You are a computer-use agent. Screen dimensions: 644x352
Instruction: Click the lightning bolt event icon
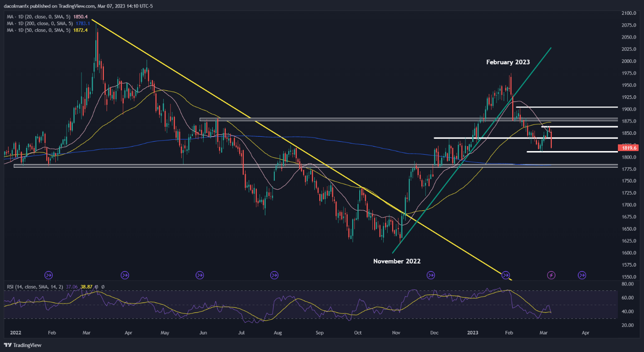pos(551,275)
